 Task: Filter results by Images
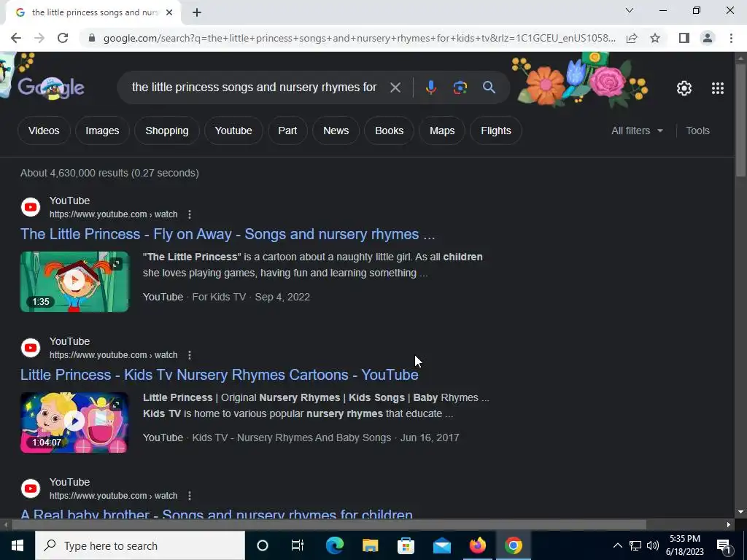[102, 131]
